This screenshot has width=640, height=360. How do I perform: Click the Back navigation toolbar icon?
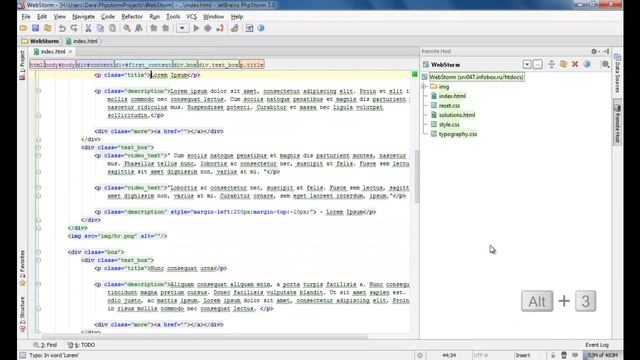[x=153, y=28]
